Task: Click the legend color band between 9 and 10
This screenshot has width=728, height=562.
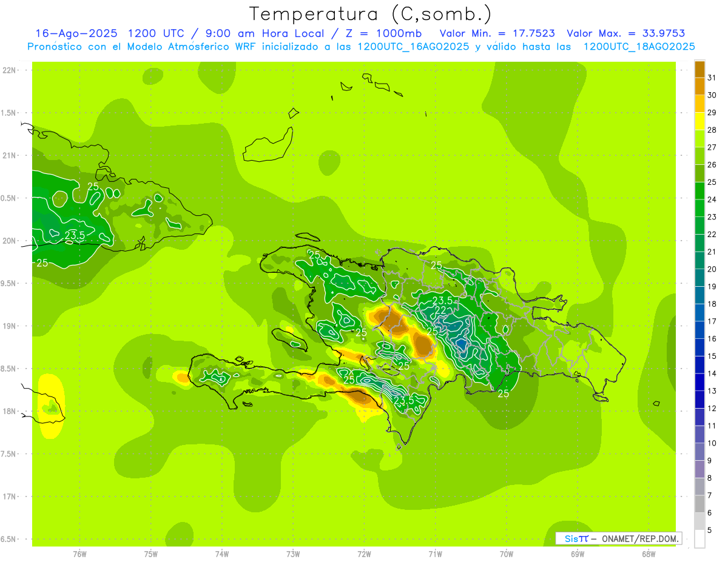Action: coord(699,452)
